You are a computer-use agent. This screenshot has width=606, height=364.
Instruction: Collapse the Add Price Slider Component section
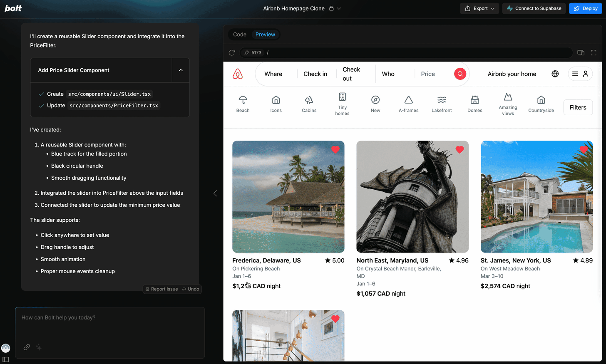click(x=181, y=70)
